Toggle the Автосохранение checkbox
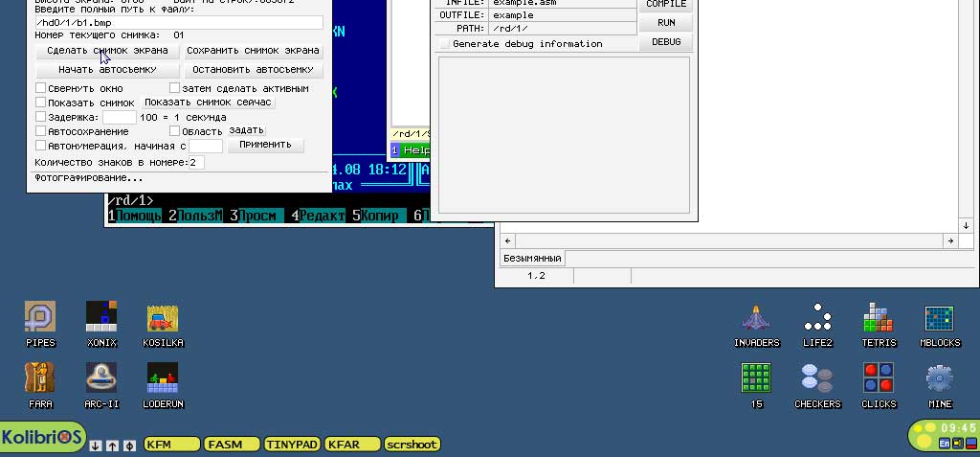Image resolution: width=980 pixels, height=457 pixels. (40, 130)
